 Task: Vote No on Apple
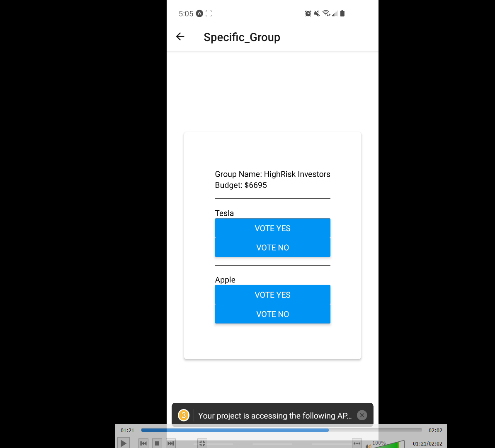272,314
